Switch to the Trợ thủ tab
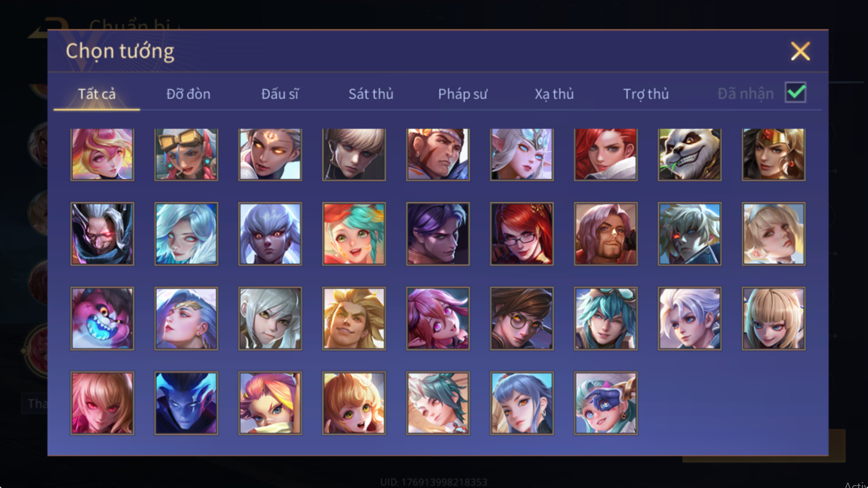Screen dimensions: 868x488 [646, 94]
